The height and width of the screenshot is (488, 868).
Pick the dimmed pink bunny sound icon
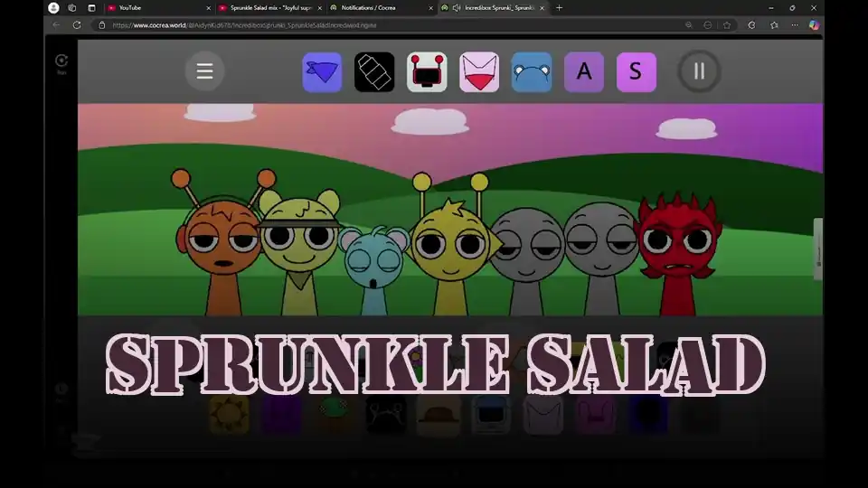pyautogui.click(x=596, y=415)
